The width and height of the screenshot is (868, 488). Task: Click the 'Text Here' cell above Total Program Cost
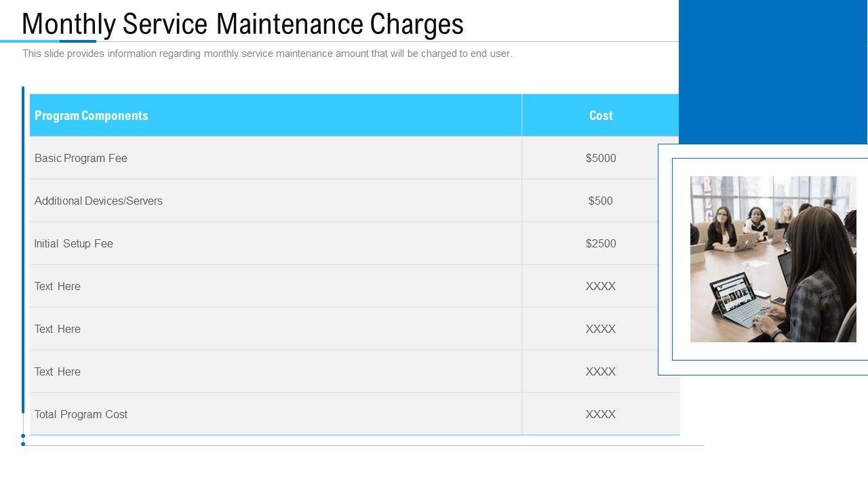pos(58,372)
